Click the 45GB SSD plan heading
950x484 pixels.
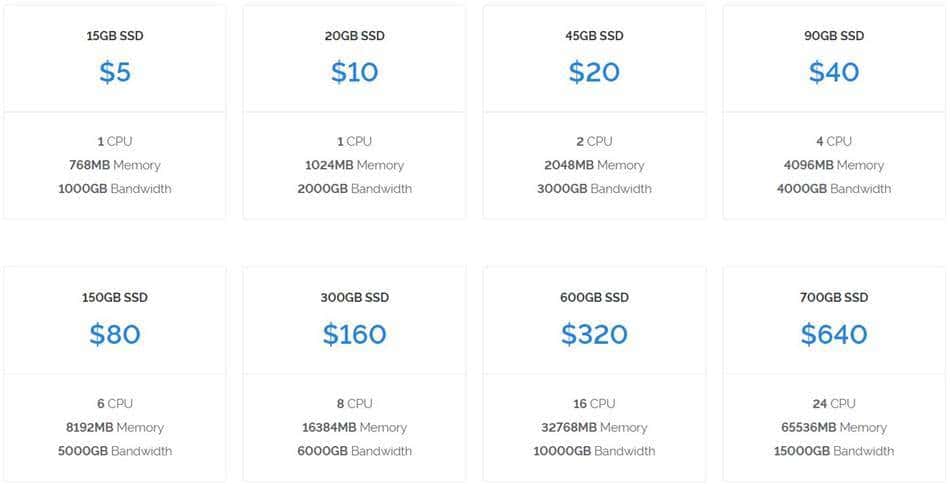594,36
